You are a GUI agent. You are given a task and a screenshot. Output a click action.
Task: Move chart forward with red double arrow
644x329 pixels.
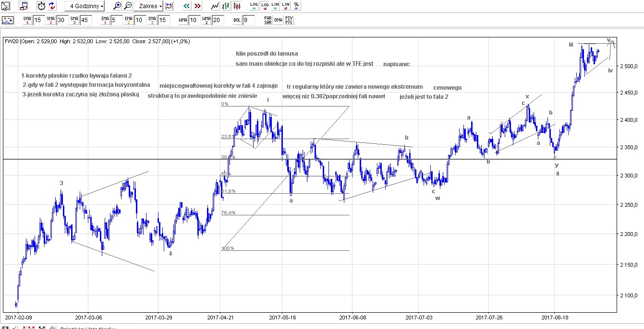197,6
